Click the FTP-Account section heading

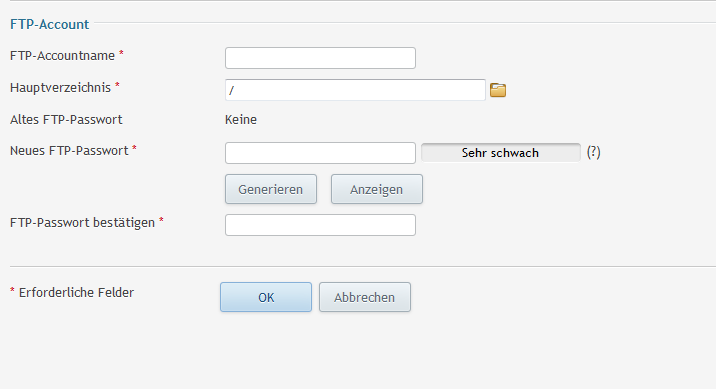49,24
